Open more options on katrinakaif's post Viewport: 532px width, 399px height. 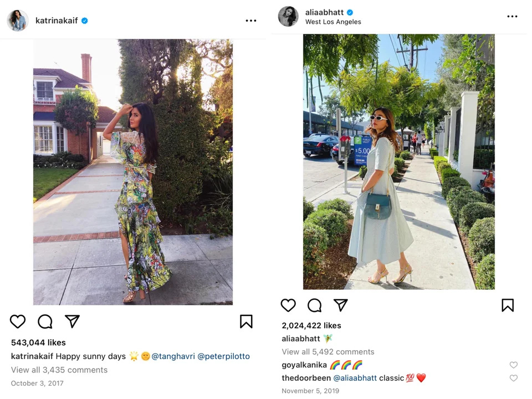click(250, 21)
